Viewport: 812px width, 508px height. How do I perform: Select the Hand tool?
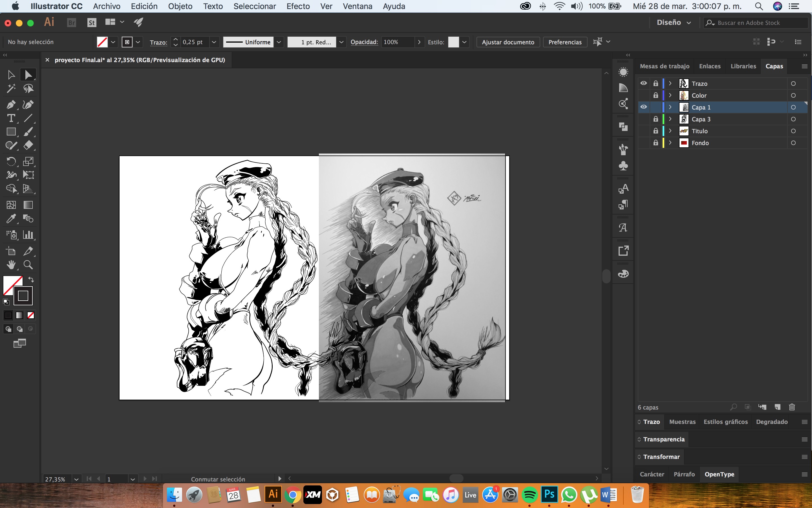pyautogui.click(x=11, y=265)
